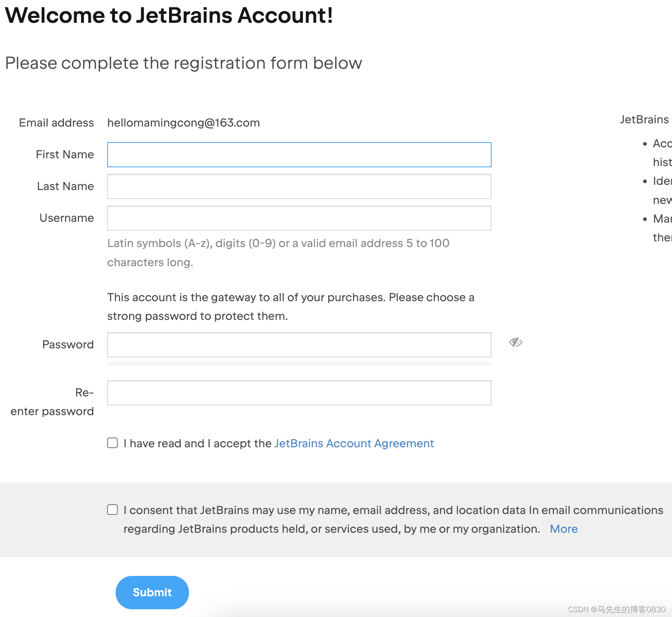Submit the registration form
The width and height of the screenshot is (672, 617).
pyautogui.click(x=152, y=593)
